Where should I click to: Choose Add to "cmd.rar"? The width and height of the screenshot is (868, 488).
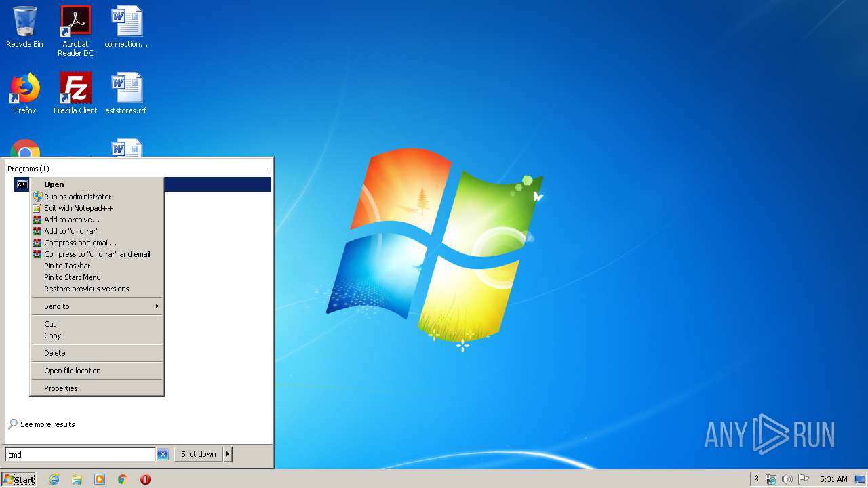click(97, 231)
